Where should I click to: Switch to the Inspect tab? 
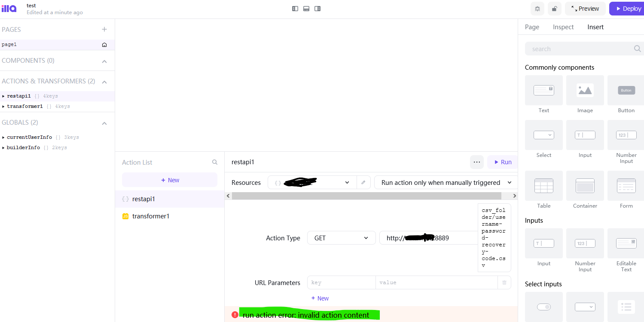pos(563,27)
